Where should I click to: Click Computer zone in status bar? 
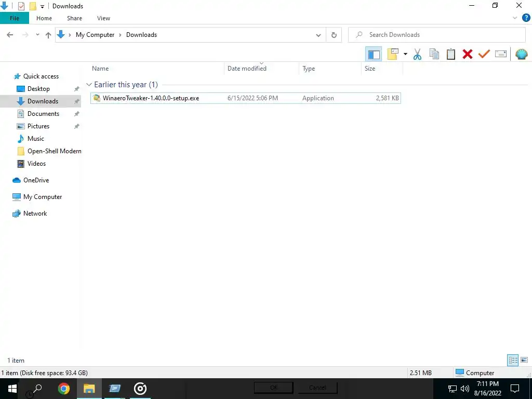475,373
